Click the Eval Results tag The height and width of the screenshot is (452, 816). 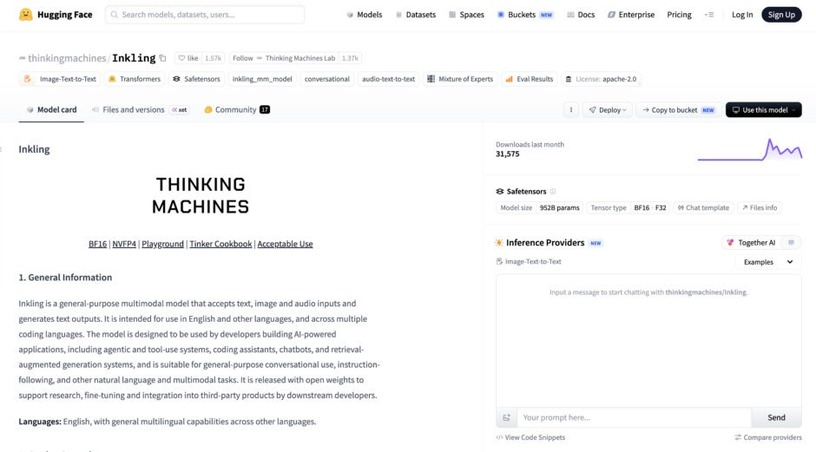point(529,79)
